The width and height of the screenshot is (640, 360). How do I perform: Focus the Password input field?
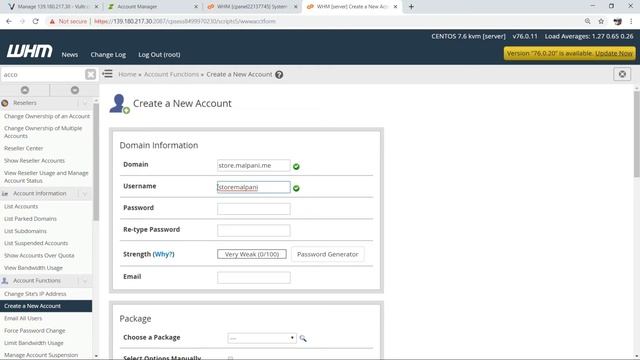253,209
